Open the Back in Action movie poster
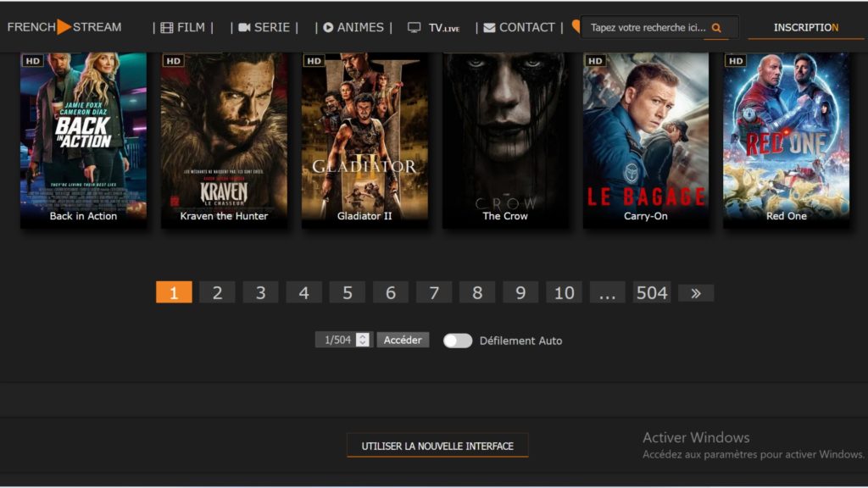Screen dimensions: 868x488 83,136
